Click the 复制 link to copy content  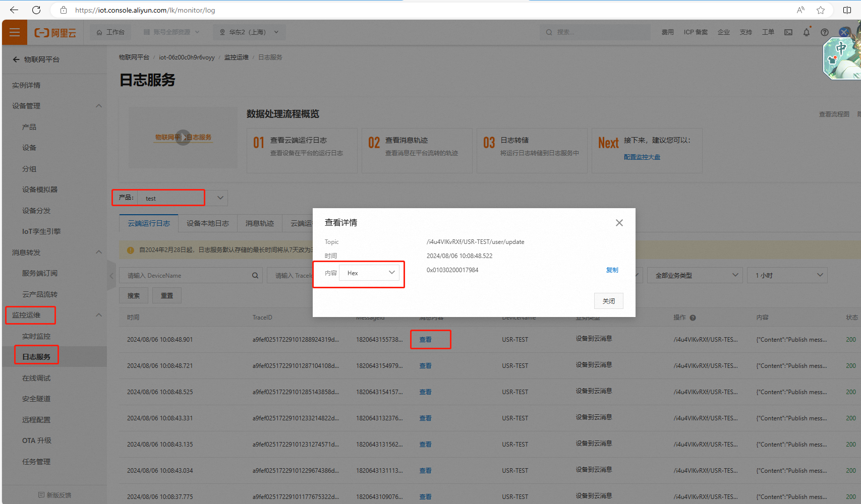[612, 270]
